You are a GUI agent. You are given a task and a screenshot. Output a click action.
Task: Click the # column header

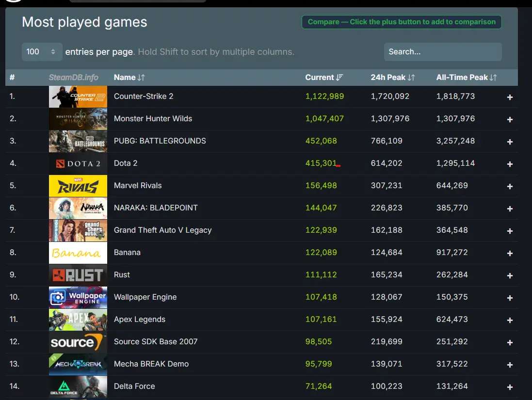[x=12, y=78]
